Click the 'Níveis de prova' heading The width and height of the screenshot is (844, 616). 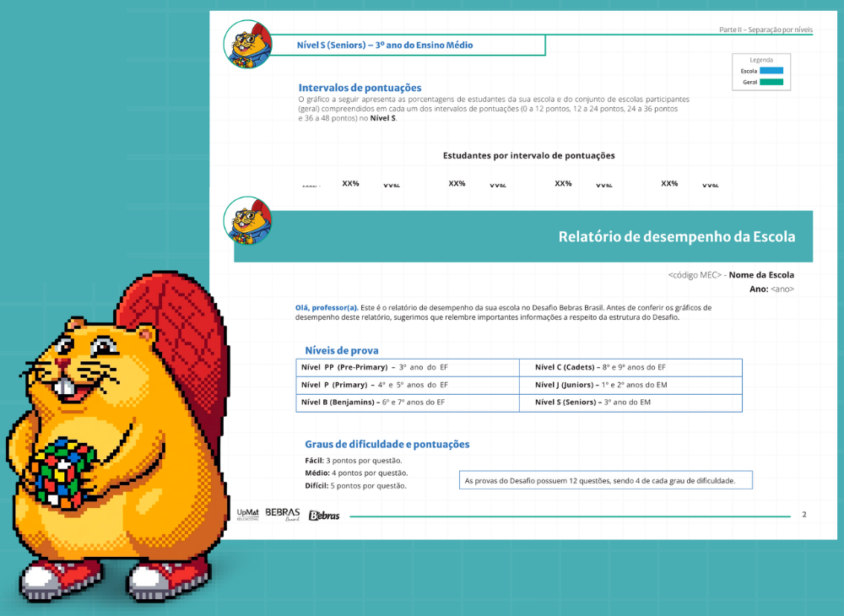[x=341, y=350]
